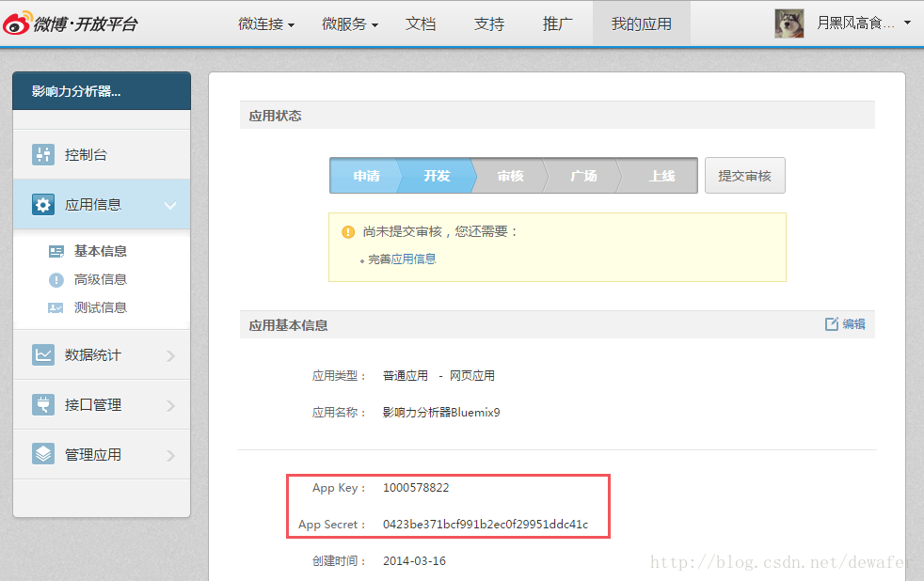
Task: Click the 开发 step in status bar
Action: 437,176
